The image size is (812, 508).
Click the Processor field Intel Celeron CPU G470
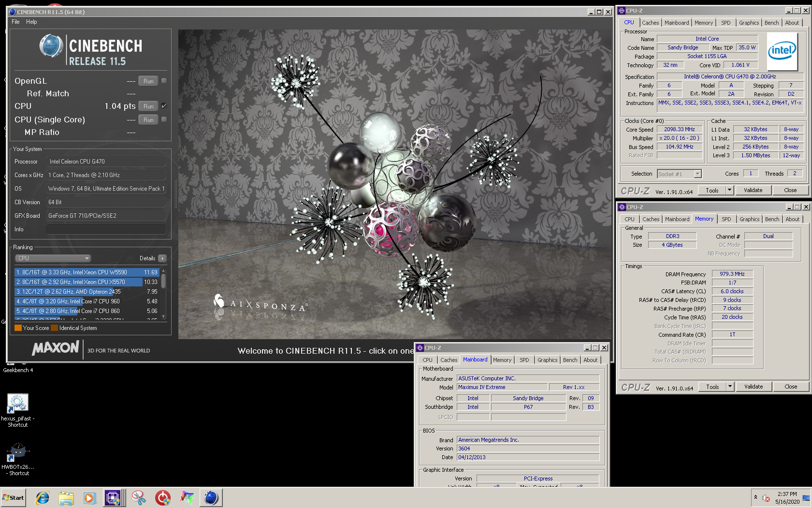pos(106,162)
